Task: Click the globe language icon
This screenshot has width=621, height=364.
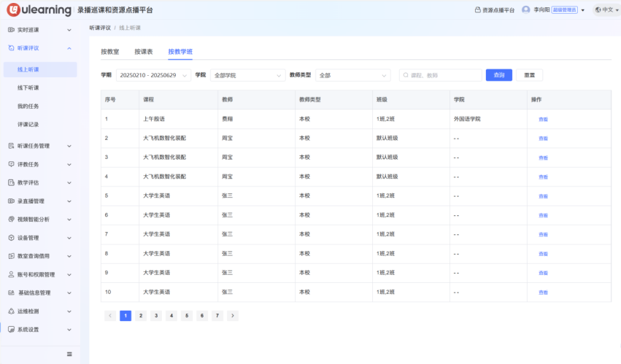Action: point(598,10)
